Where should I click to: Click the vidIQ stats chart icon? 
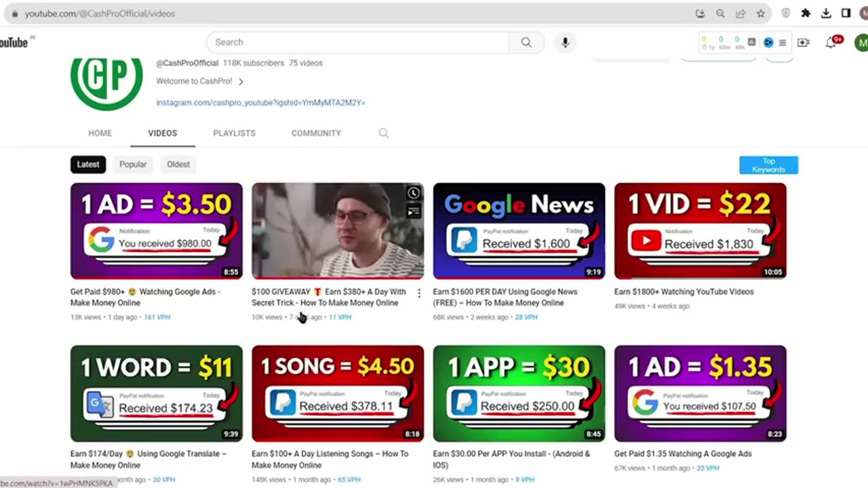point(751,42)
